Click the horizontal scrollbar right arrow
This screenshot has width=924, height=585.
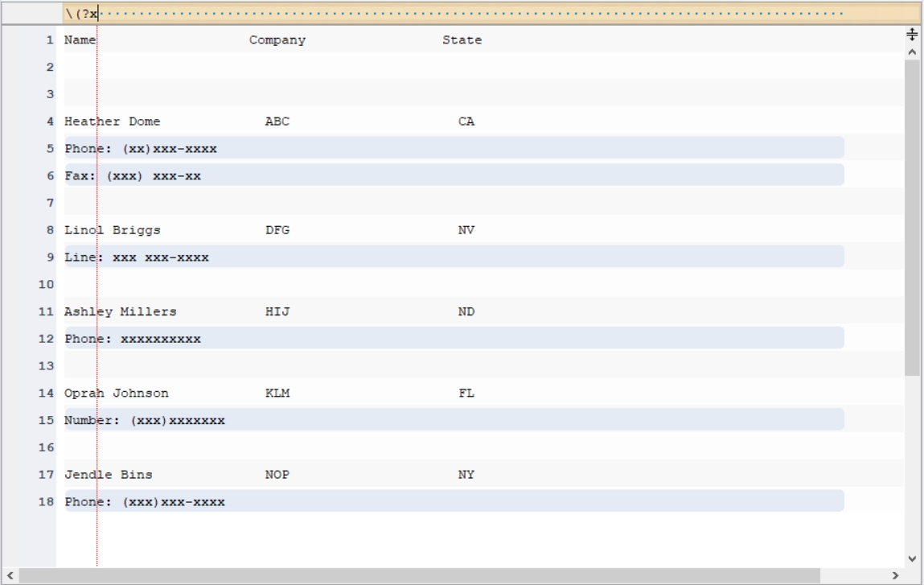pos(895,575)
